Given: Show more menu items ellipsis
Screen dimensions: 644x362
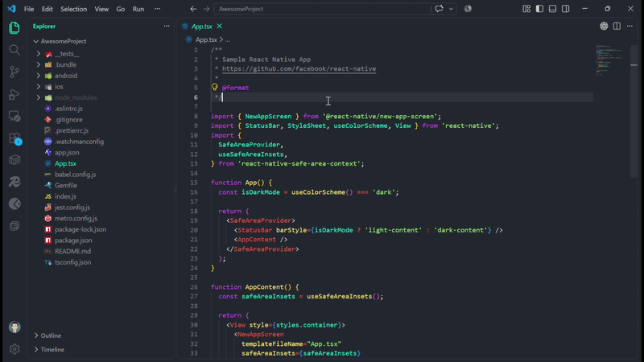Looking at the screenshot, I should click(x=157, y=9).
